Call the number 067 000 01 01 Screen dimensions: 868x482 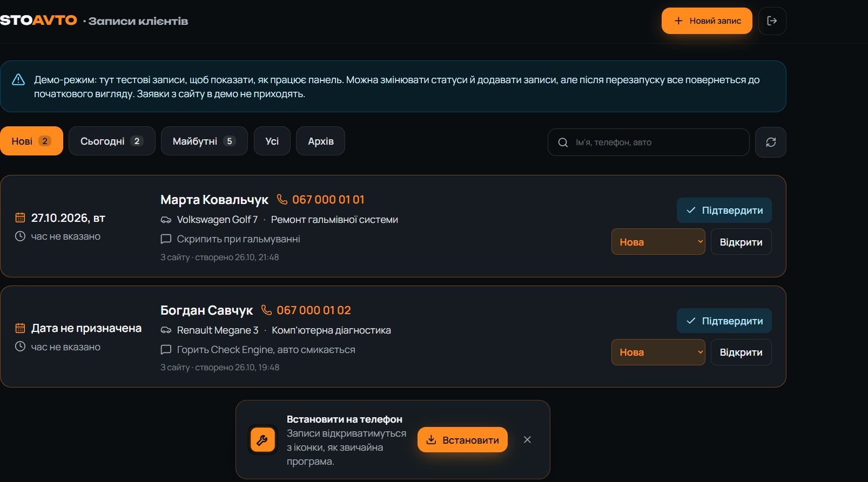coord(328,200)
